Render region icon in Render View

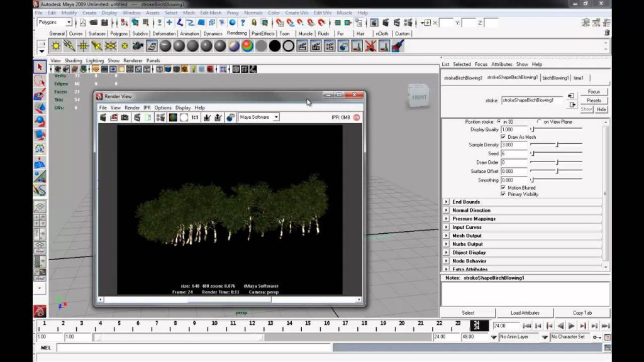point(114,118)
